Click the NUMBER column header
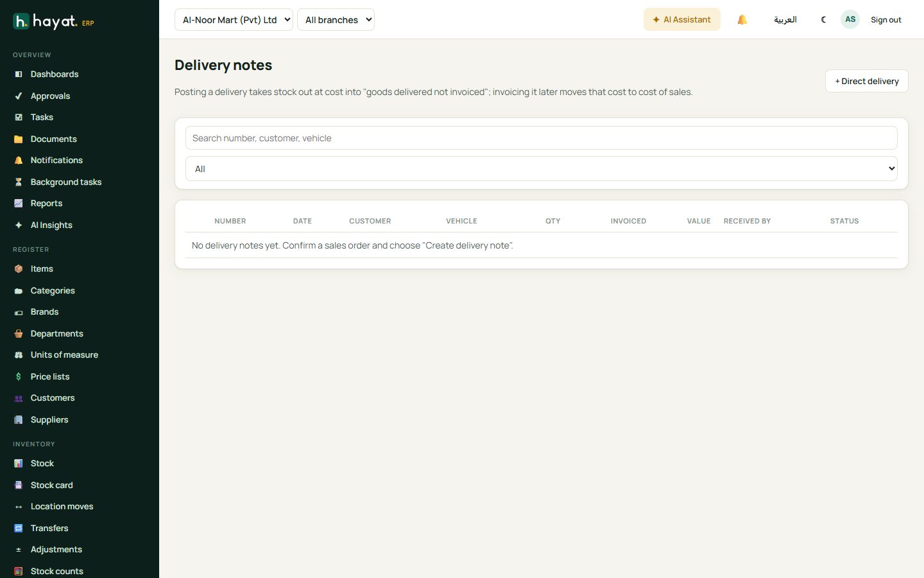Screen dimensions: 924x578 230,221
